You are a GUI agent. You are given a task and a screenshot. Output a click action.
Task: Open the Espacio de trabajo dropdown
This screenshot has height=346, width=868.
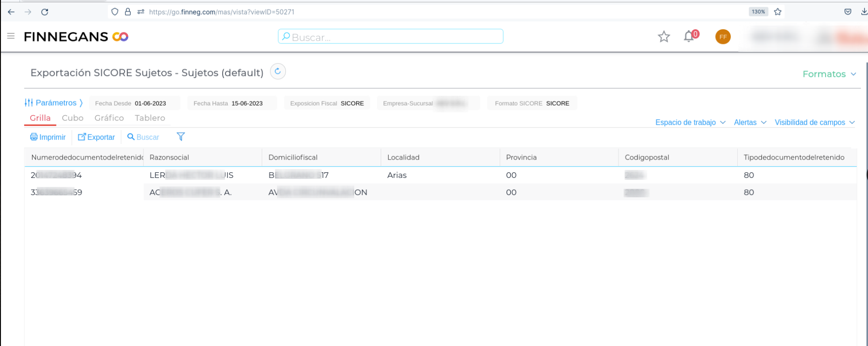click(x=690, y=122)
